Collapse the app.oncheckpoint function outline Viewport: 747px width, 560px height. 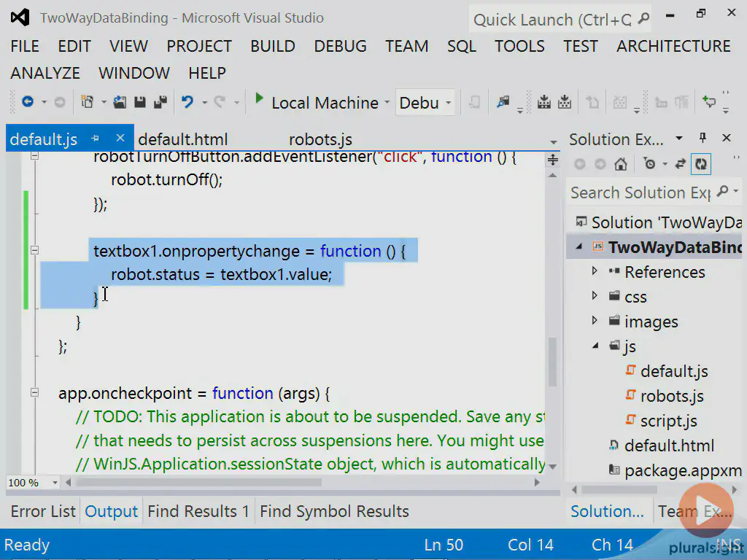pyautogui.click(x=34, y=392)
